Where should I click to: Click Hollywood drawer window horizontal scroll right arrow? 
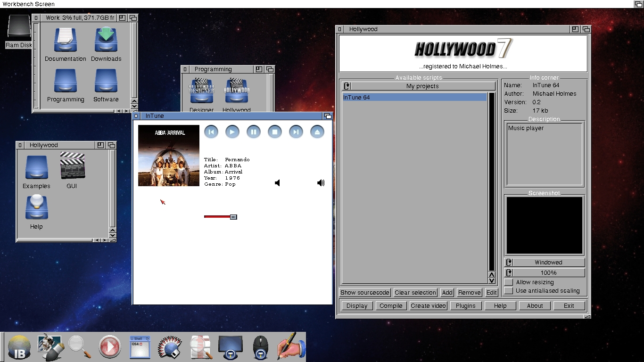104,240
